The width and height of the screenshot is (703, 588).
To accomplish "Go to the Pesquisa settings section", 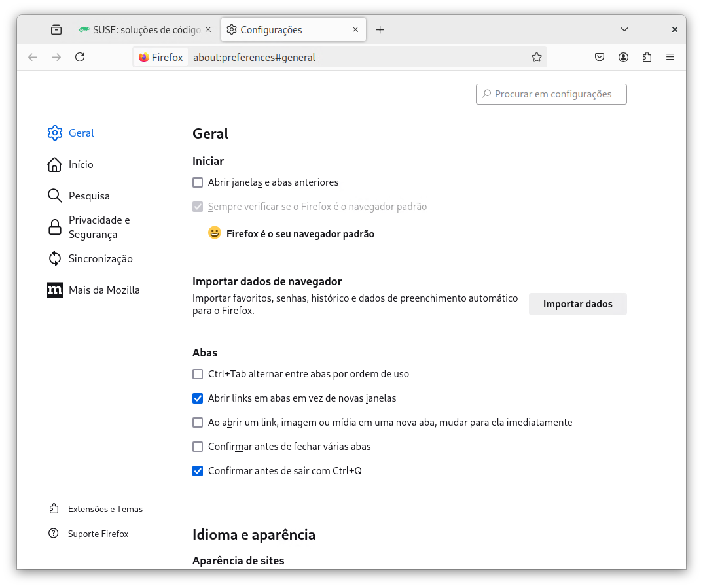I will [89, 196].
